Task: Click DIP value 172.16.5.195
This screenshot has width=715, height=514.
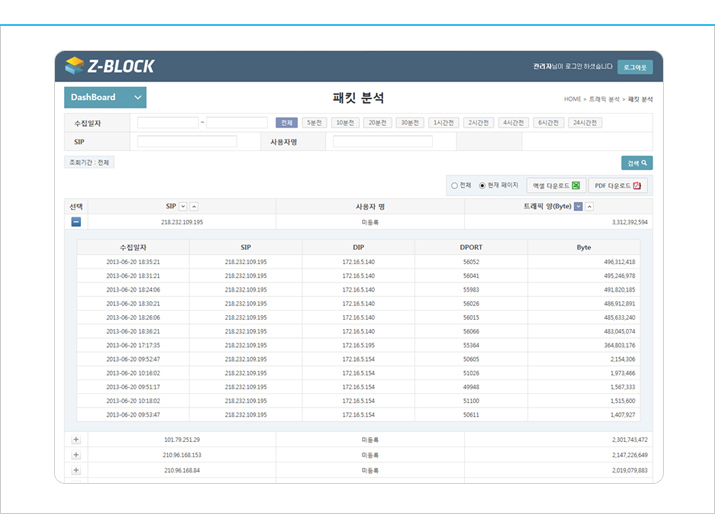Action: tap(358, 345)
